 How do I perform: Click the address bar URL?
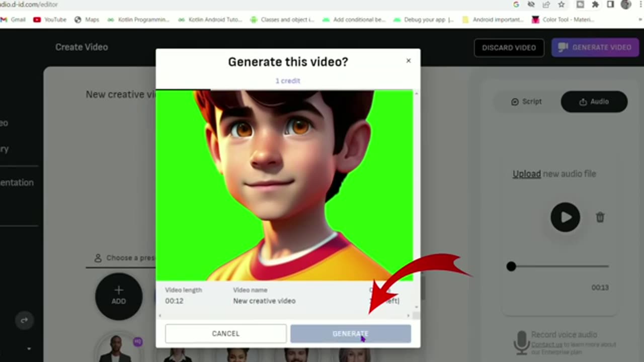tap(29, 5)
